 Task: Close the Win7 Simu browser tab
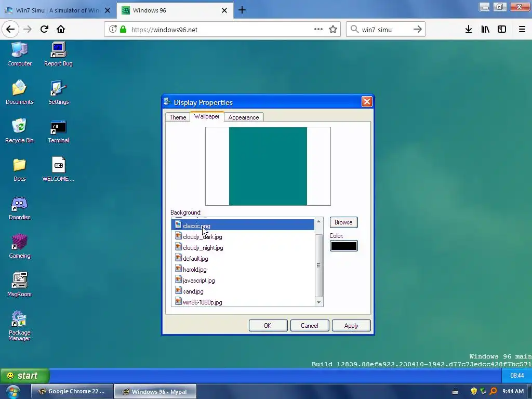click(108, 10)
